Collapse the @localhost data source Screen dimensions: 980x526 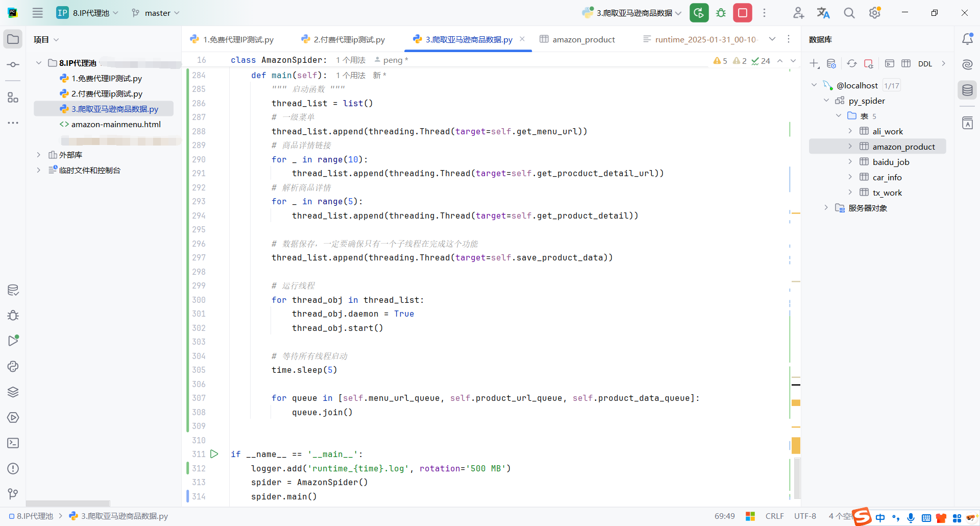pyautogui.click(x=814, y=85)
